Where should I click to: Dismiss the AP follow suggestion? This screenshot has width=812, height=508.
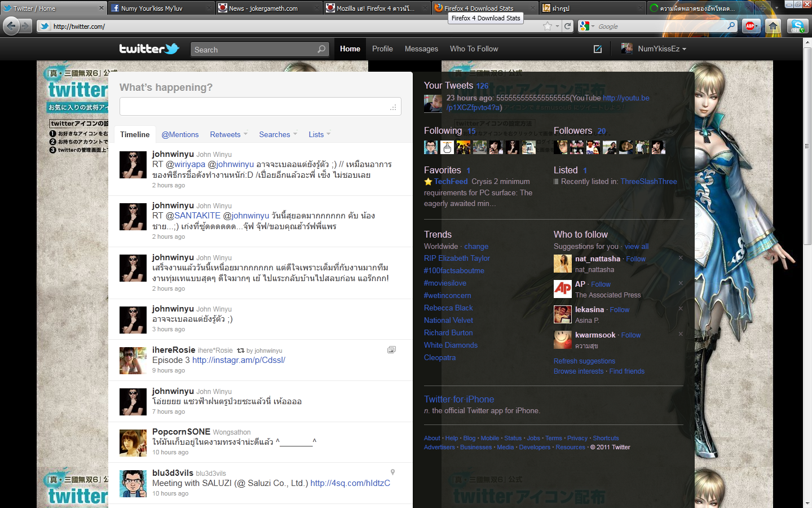(681, 283)
